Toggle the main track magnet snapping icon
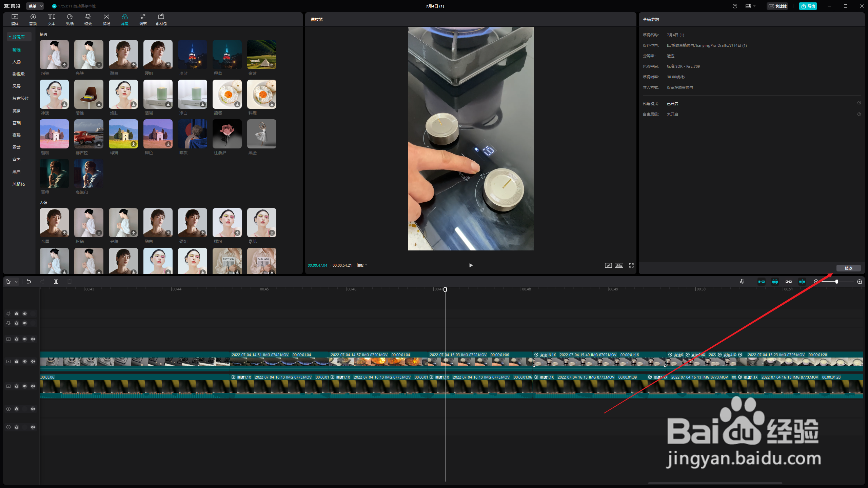Viewport: 868px width, 488px height. click(762, 282)
